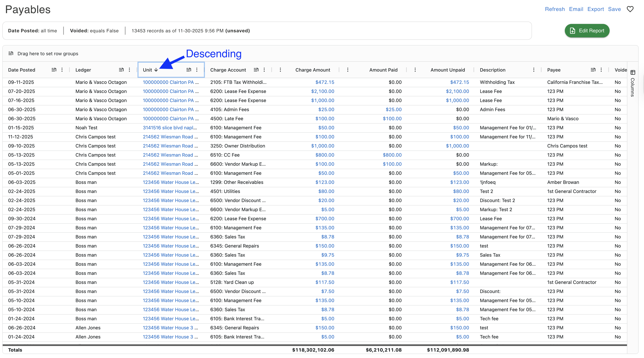Image resolution: width=644 pixels, height=358 pixels.
Task: Click the Columns panel grid icon
Action: click(x=633, y=72)
